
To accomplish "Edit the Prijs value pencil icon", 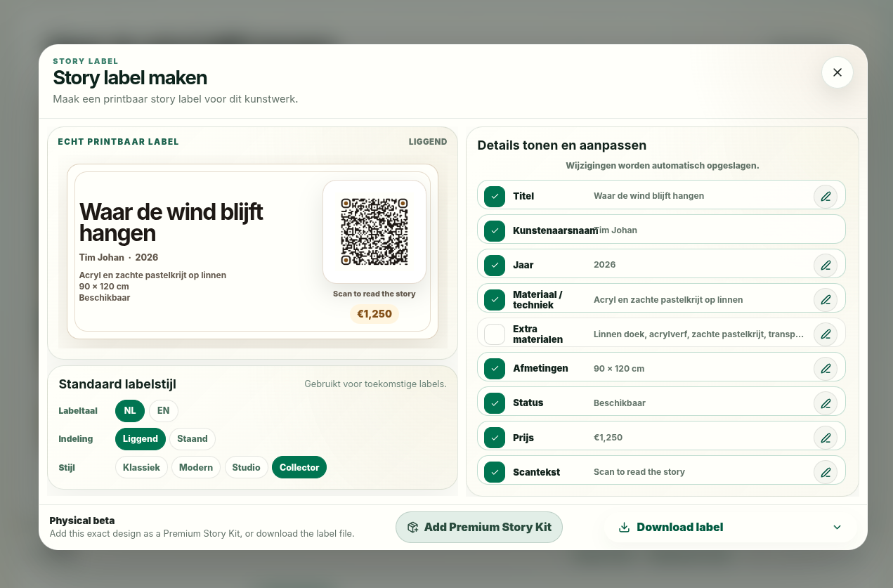I will click(x=826, y=438).
